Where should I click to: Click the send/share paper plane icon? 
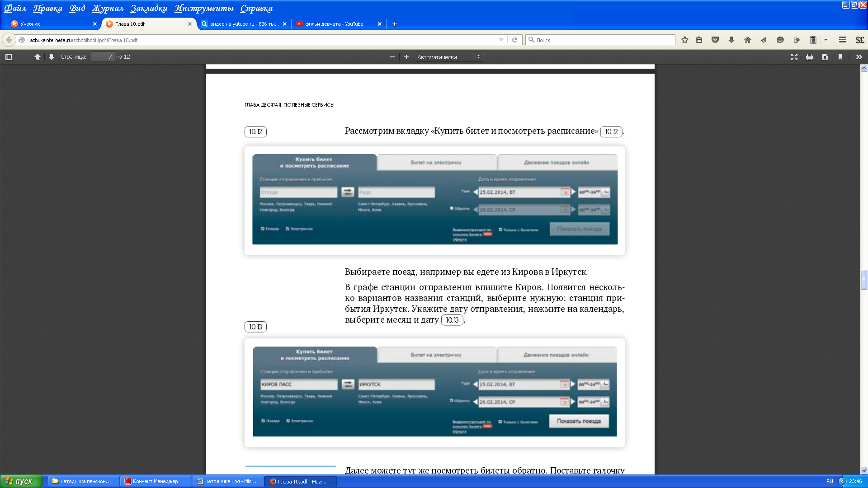pos(764,40)
